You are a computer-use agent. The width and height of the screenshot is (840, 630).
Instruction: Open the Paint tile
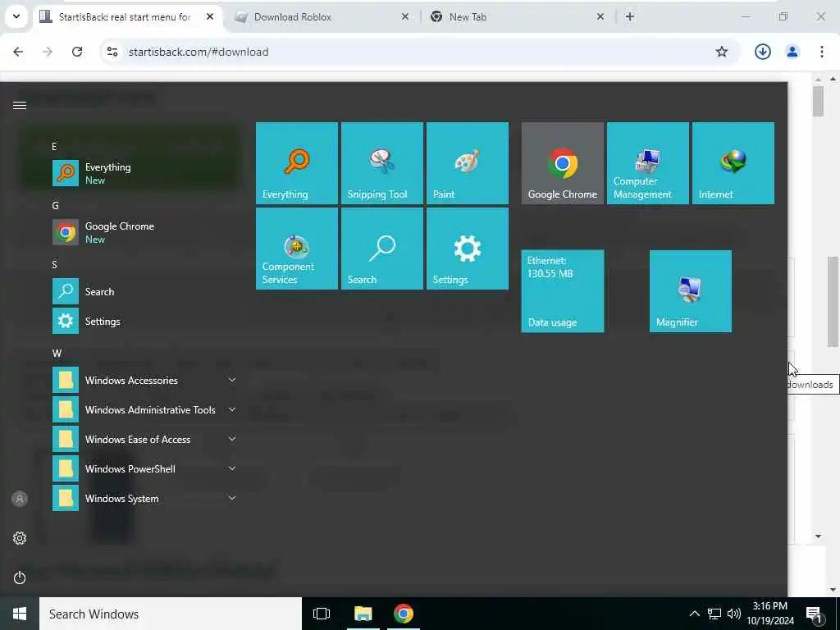467,163
